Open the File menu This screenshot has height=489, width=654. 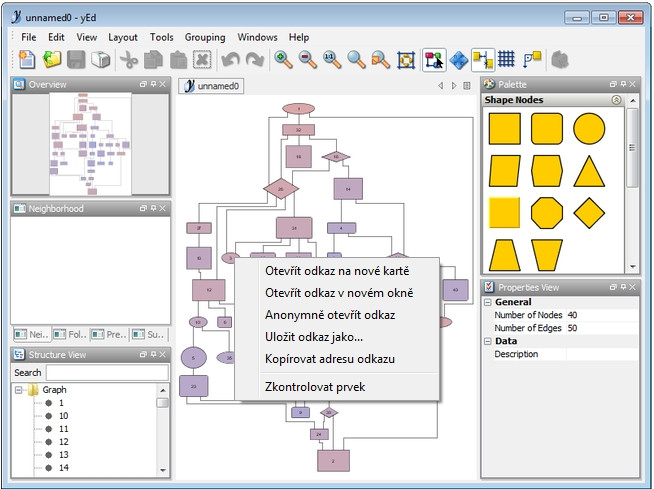29,37
